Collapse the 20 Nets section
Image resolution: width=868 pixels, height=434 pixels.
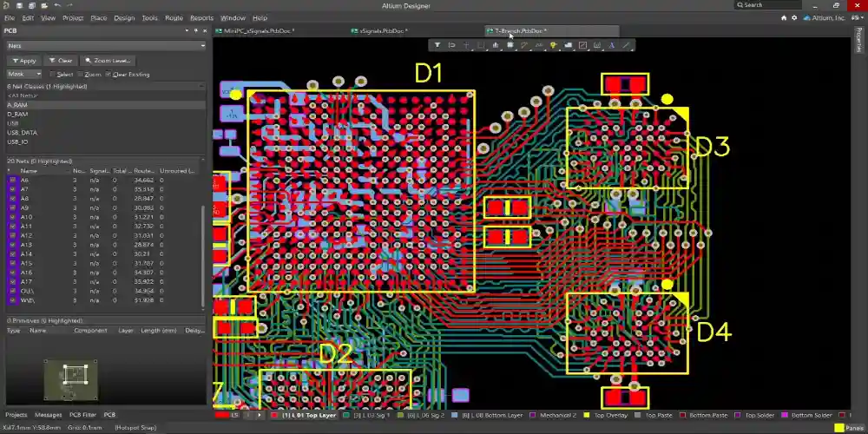click(x=201, y=161)
